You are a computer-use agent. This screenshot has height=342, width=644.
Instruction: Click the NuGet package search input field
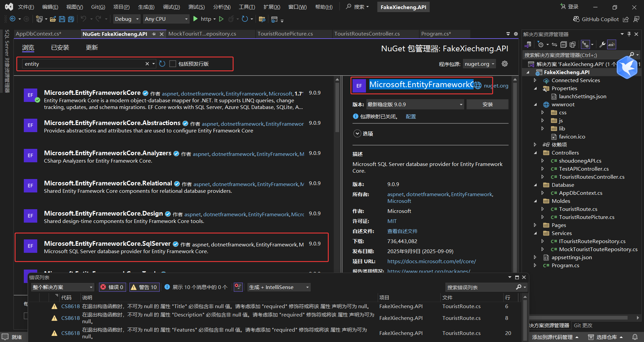click(84, 64)
